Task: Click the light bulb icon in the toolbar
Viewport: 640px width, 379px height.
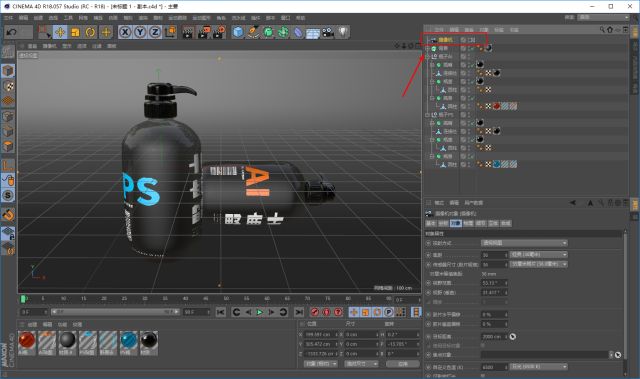Action: point(343,32)
